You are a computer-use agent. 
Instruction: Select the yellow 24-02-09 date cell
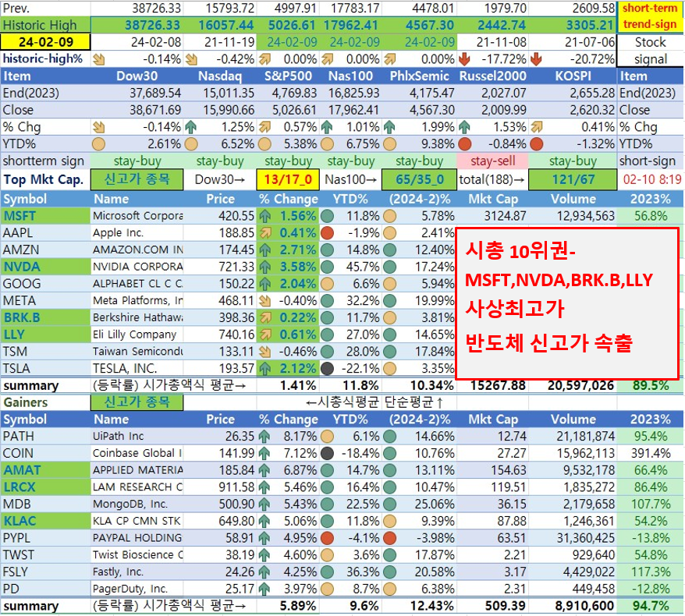tap(45, 42)
